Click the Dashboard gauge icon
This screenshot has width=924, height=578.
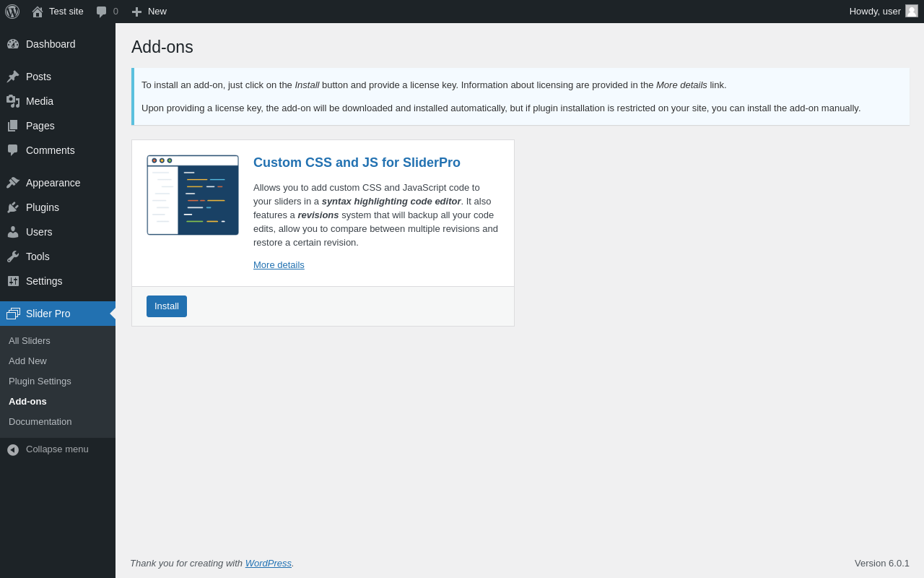[13, 44]
